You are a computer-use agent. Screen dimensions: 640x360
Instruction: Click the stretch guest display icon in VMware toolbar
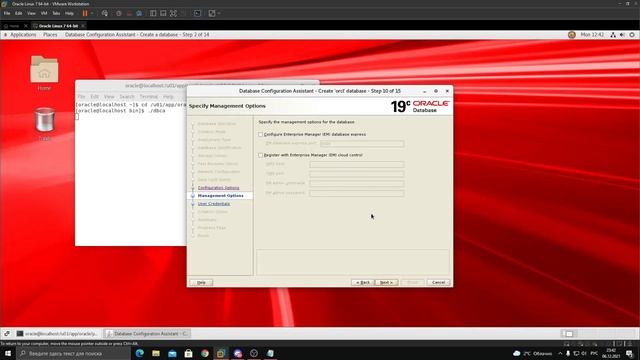[212, 13]
